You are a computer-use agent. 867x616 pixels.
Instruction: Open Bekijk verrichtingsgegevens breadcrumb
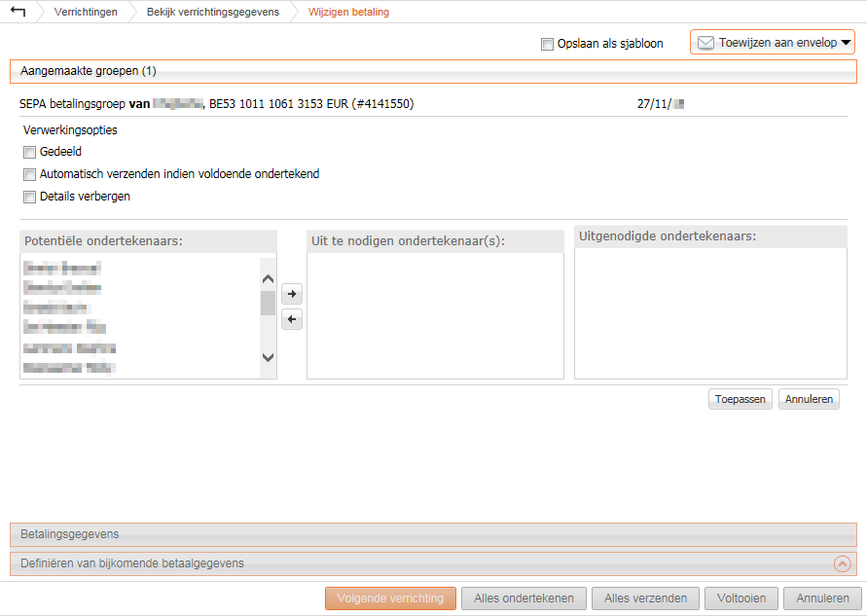point(212,12)
